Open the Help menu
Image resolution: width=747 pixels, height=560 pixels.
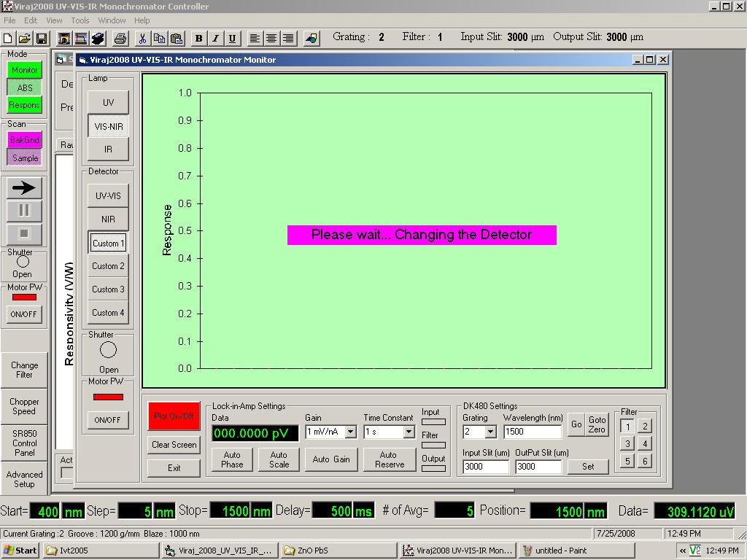pos(142,20)
